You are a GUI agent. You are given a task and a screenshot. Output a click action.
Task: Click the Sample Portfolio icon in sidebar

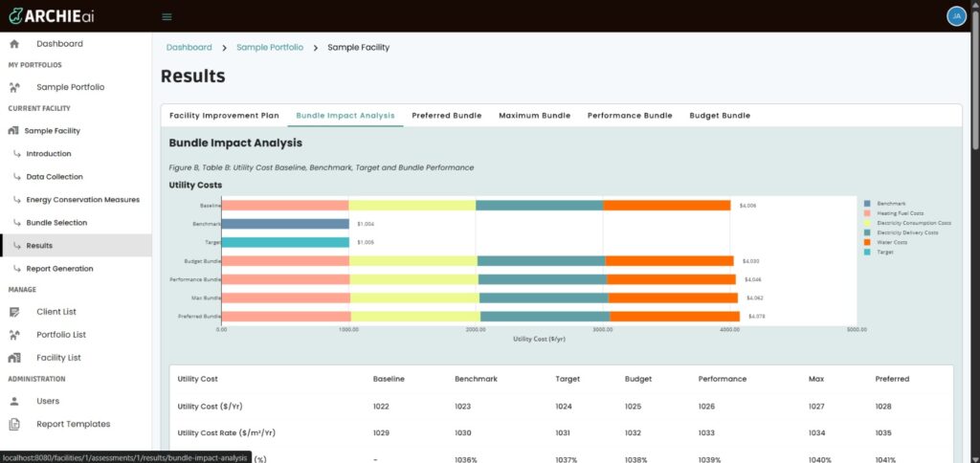(14, 87)
